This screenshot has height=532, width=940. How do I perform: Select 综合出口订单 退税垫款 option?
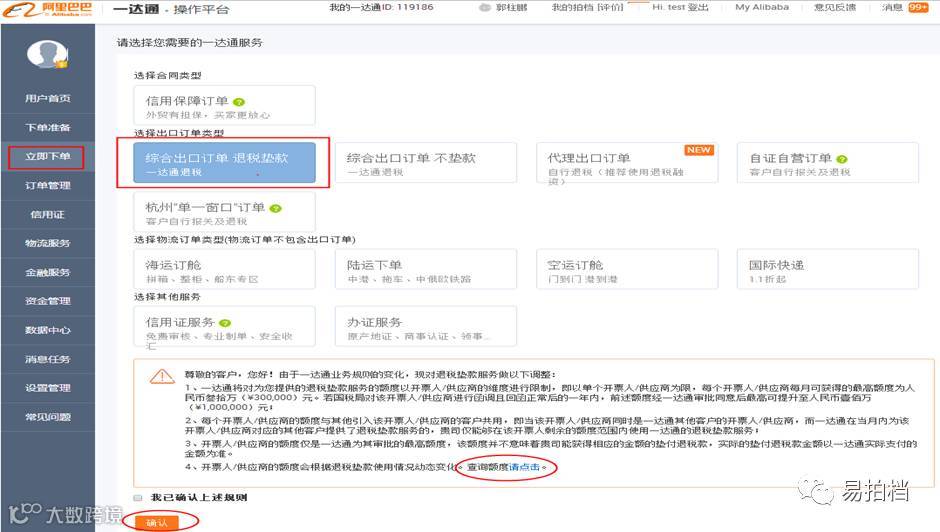coord(224,163)
